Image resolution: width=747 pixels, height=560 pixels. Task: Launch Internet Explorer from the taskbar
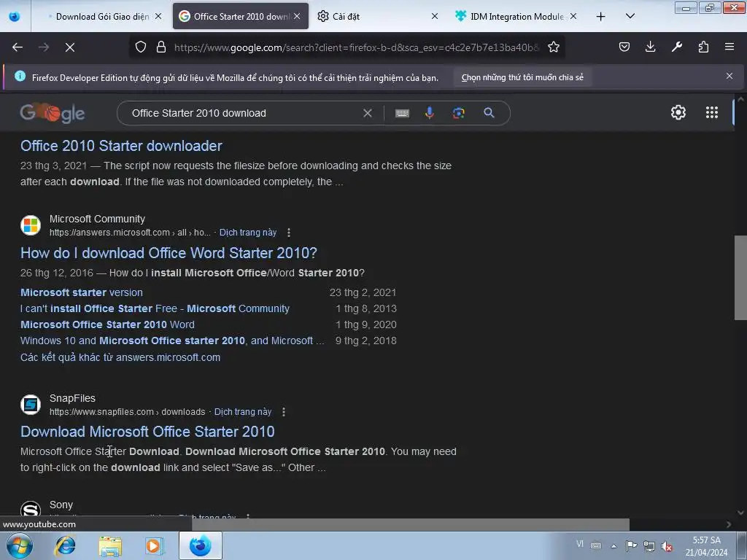point(65,545)
